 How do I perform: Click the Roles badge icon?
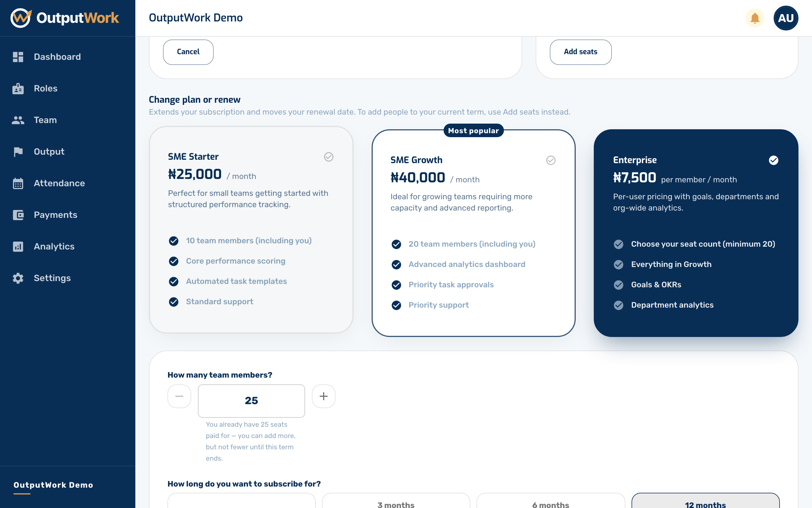(x=18, y=88)
